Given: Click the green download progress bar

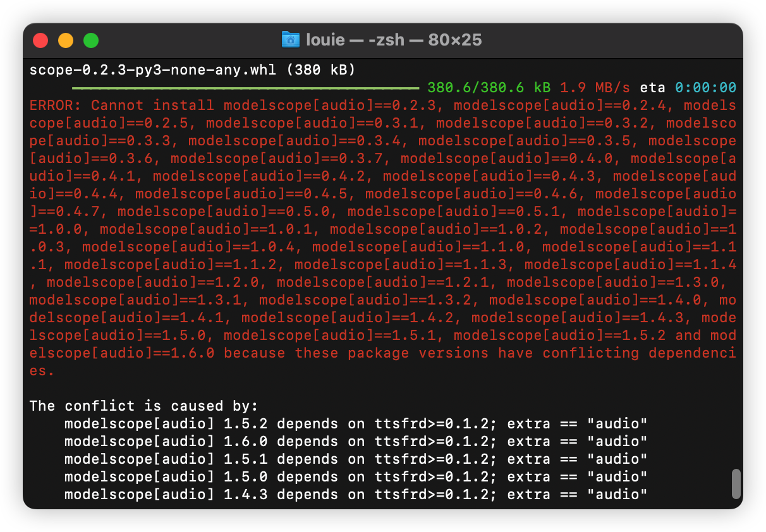Looking at the screenshot, I should pyautogui.click(x=245, y=88).
